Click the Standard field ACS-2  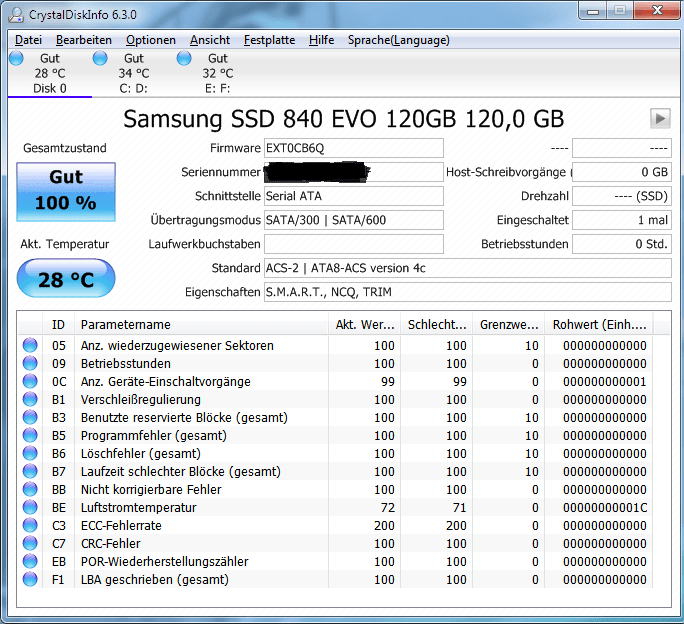pos(468,268)
